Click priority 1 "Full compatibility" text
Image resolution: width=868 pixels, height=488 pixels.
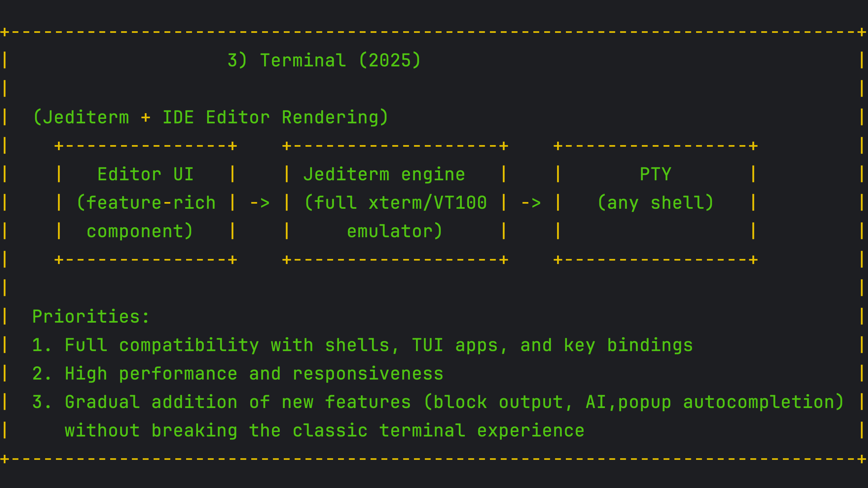[162, 345]
